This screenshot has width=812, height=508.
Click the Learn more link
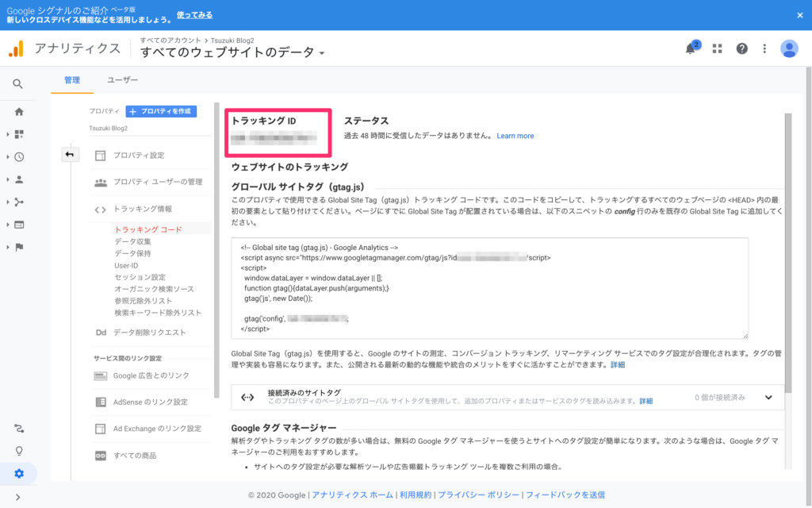click(515, 136)
